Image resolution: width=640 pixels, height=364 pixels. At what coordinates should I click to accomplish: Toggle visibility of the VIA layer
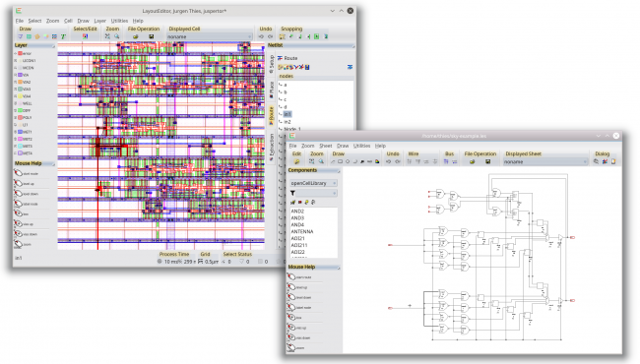point(16,75)
